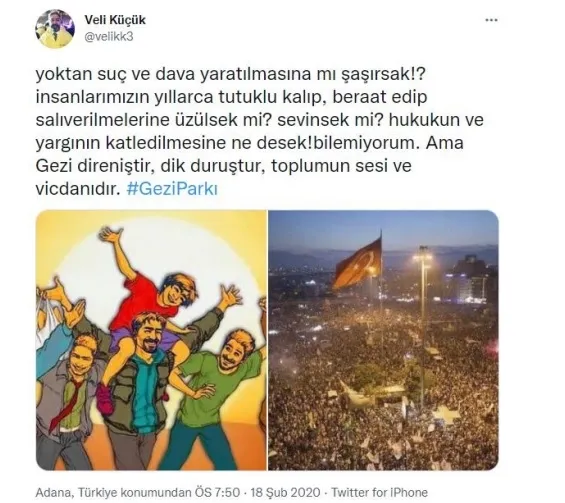Open the #GeziParkı hashtag
This screenshot has width=565, height=503.
[x=172, y=189]
